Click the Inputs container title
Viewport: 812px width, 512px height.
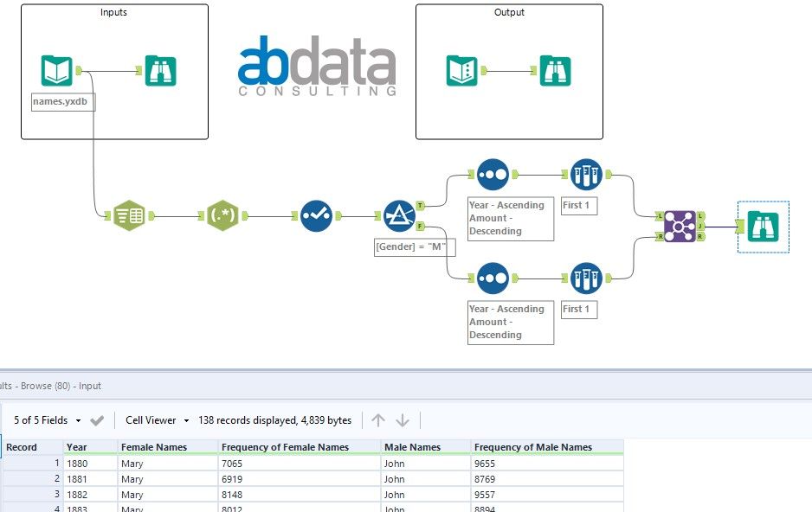click(113, 12)
